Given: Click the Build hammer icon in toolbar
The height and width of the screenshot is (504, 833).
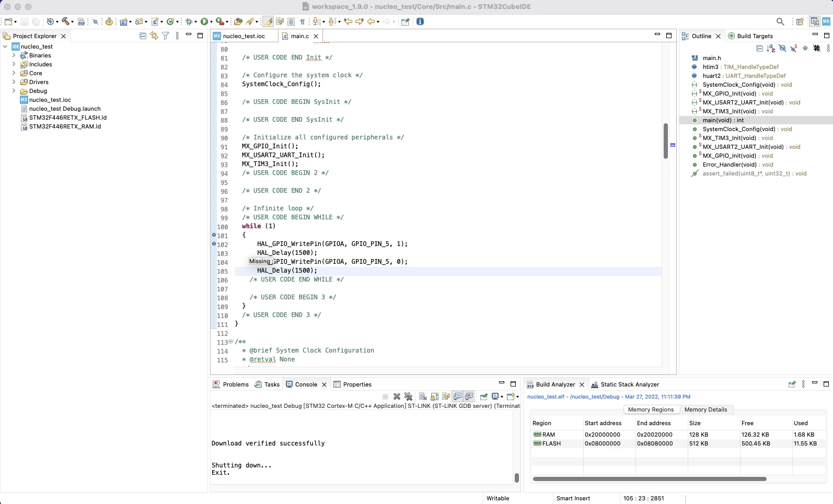Looking at the screenshot, I should tap(65, 21).
